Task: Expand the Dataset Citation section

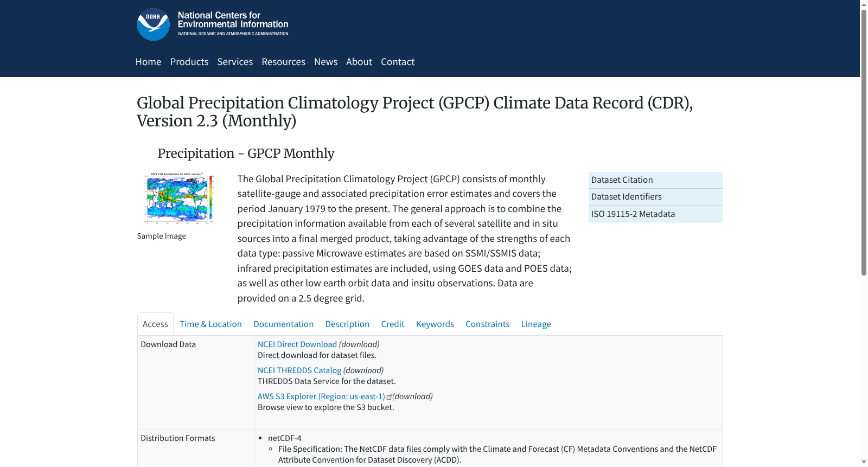Action: [655, 180]
